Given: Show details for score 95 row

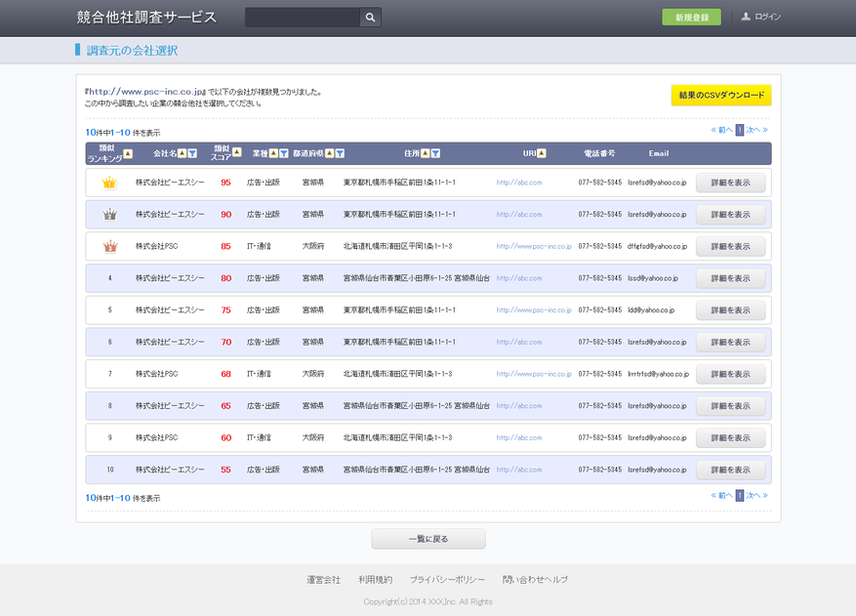Looking at the screenshot, I should [x=730, y=183].
